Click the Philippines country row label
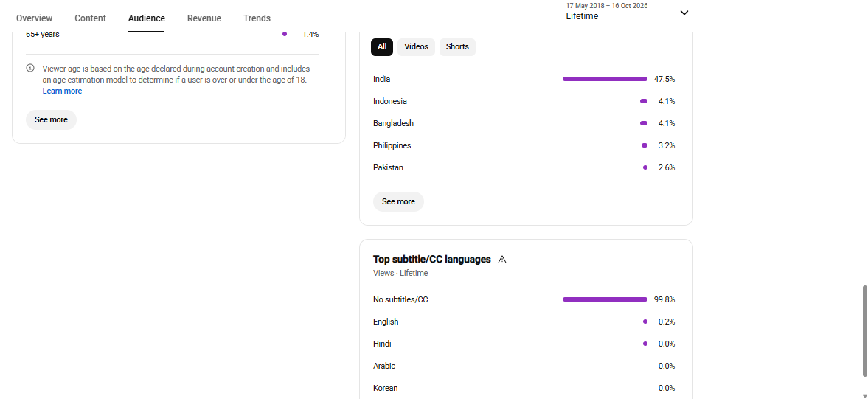The image size is (868, 399). tap(392, 145)
